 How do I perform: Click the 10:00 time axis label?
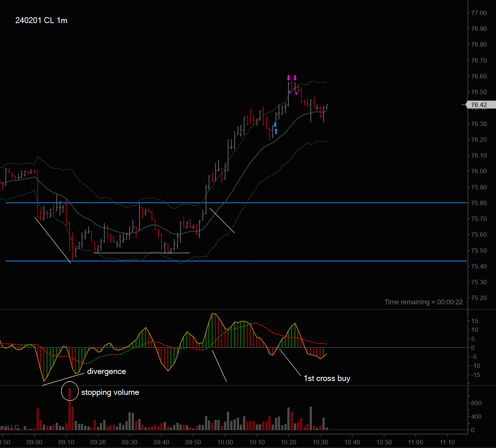pyautogui.click(x=225, y=442)
